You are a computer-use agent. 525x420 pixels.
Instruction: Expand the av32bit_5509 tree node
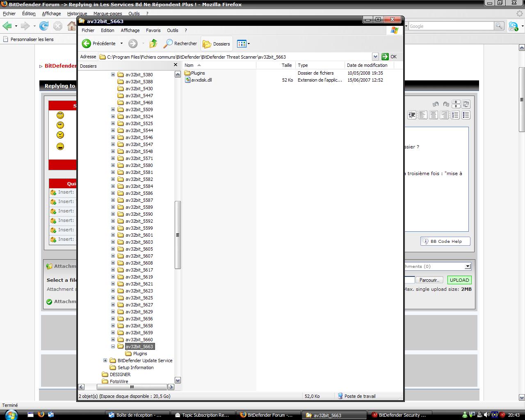click(113, 110)
